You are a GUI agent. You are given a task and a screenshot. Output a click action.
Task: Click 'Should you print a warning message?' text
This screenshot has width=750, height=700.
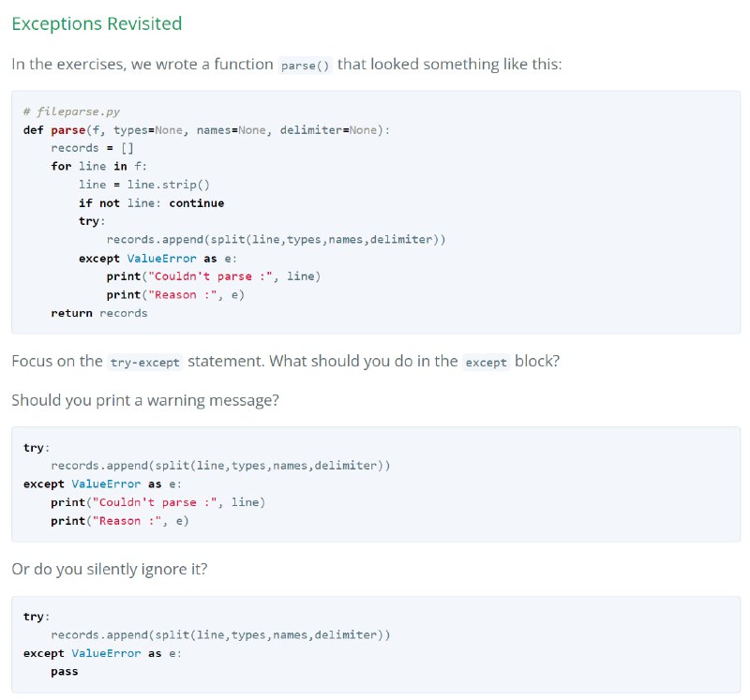tap(145, 400)
